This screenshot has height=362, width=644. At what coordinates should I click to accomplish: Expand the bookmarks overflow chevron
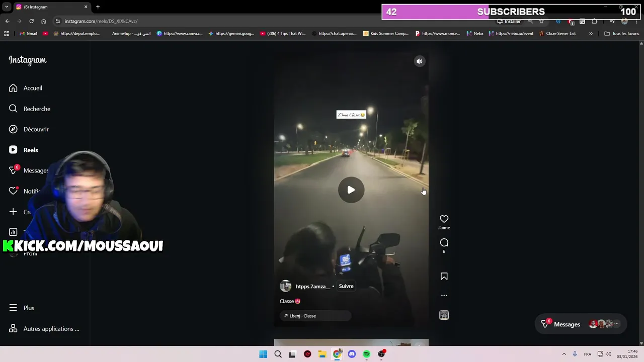tap(591, 34)
